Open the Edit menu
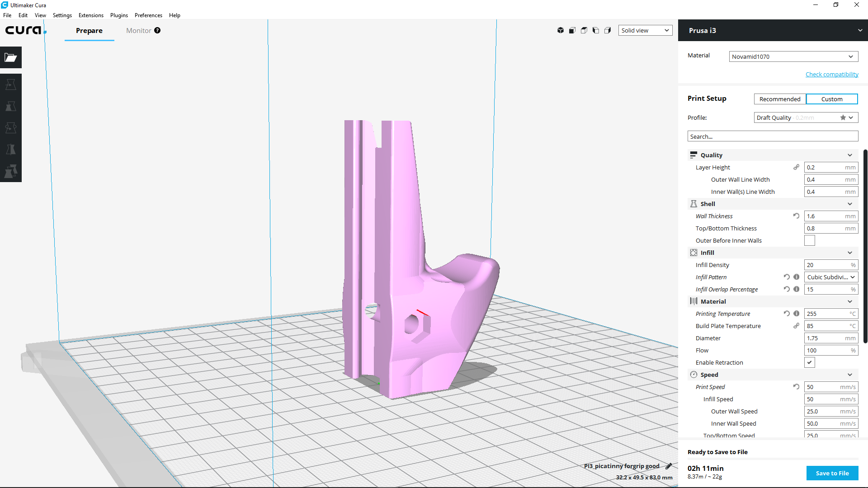This screenshot has width=868, height=488. pos(23,15)
